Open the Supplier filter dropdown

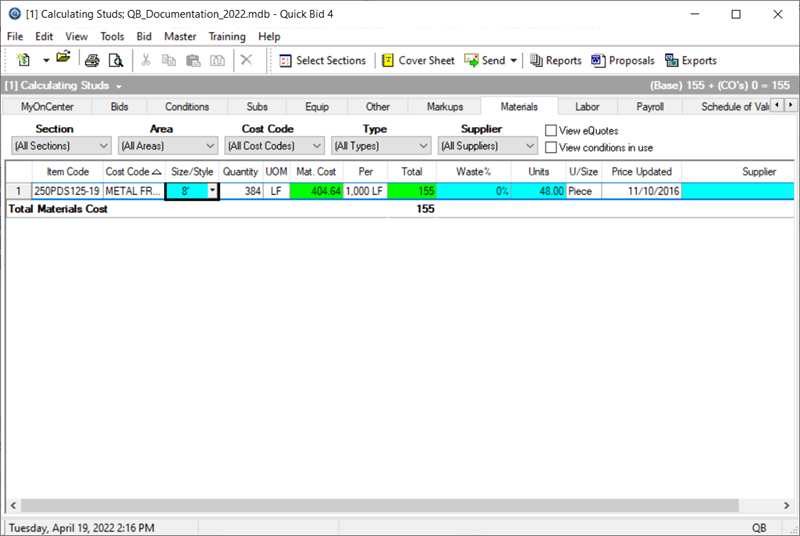pos(488,146)
